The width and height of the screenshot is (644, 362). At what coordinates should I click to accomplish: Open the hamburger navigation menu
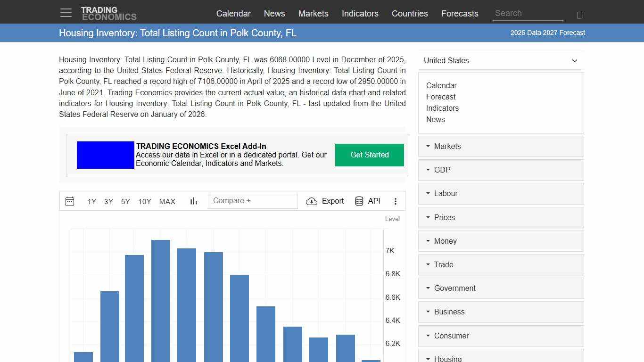[x=66, y=13]
